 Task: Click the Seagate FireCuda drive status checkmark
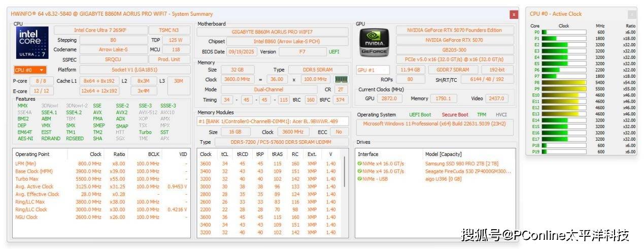[359, 171]
